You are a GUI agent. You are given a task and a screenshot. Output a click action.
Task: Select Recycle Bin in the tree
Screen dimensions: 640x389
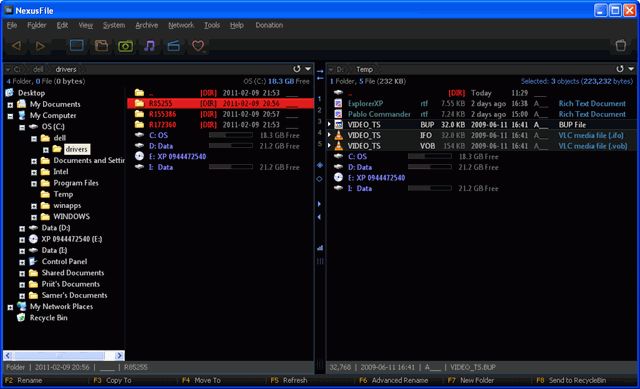[49, 318]
